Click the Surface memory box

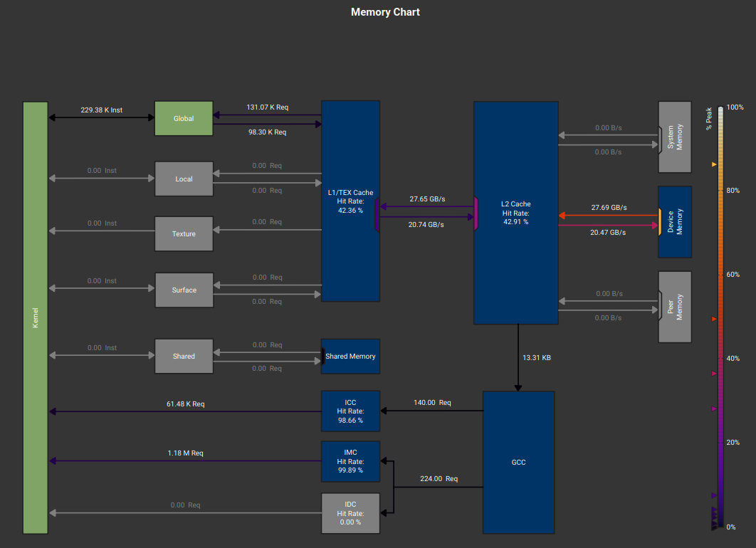(184, 290)
